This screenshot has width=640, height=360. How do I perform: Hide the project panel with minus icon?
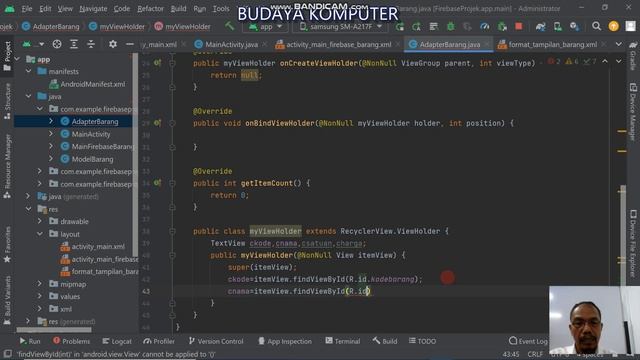click(x=129, y=44)
